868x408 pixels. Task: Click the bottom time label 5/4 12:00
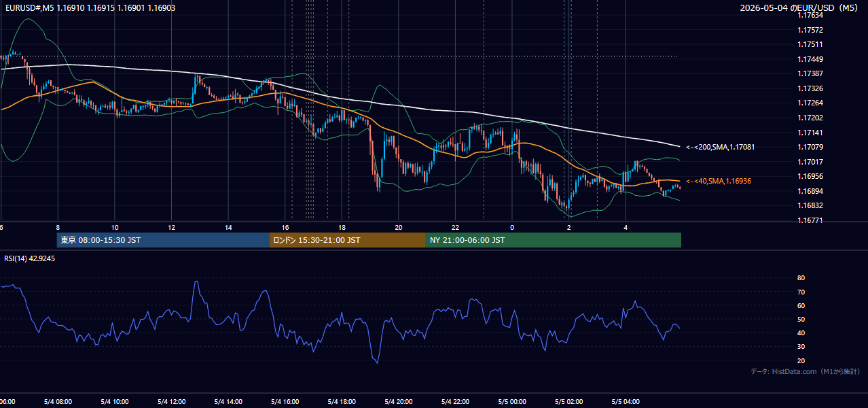(171, 402)
